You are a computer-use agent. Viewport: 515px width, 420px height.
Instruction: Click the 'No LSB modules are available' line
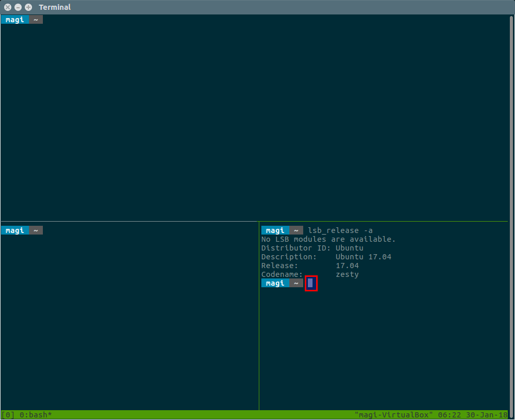(328, 239)
